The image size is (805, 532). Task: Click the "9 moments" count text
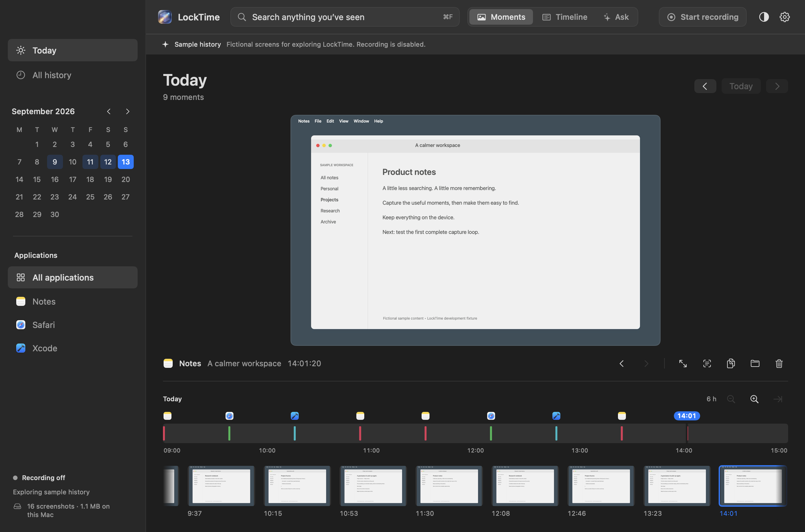pyautogui.click(x=183, y=97)
